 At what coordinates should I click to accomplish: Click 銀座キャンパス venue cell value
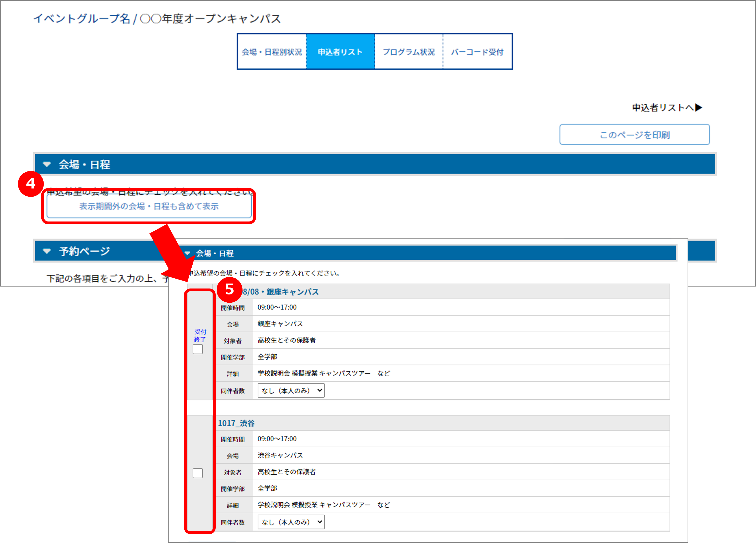(280, 323)
